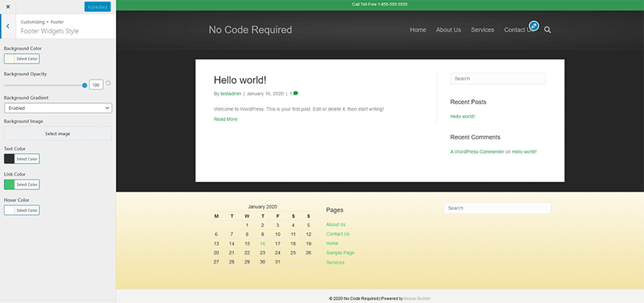Open the Background Gradient dropdown
This screenshot has width=644, height=303.
point(58,108)
